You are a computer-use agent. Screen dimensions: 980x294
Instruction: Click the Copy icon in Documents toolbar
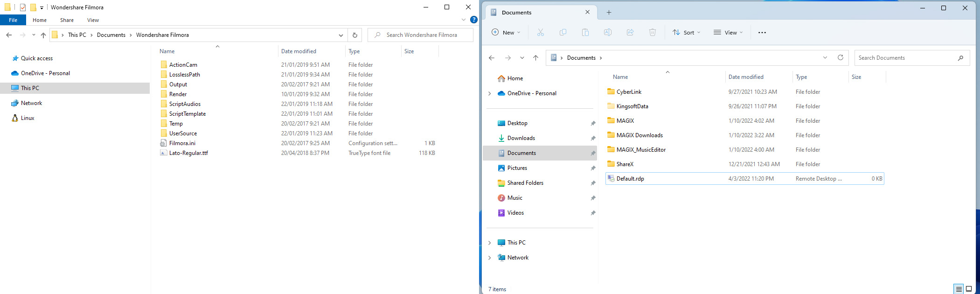tap(563, 32)
